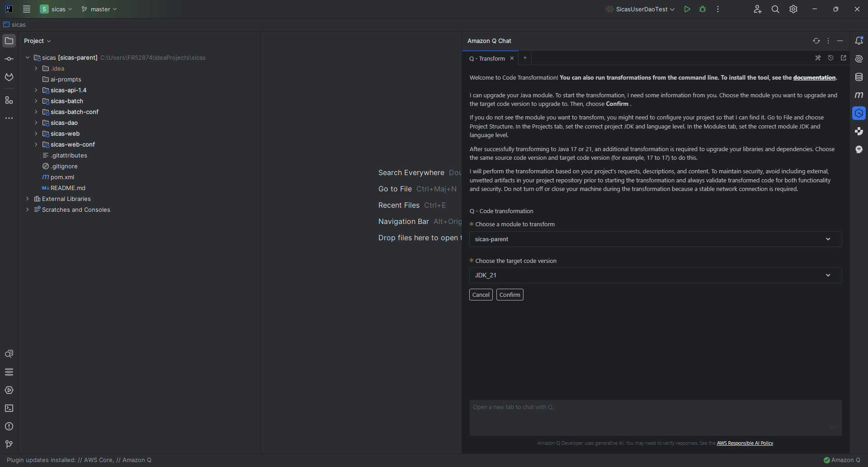Toggle the Amazon Q tool window icon
The width and height of the screenshot is (868, 467).
[x=859, y=113]
